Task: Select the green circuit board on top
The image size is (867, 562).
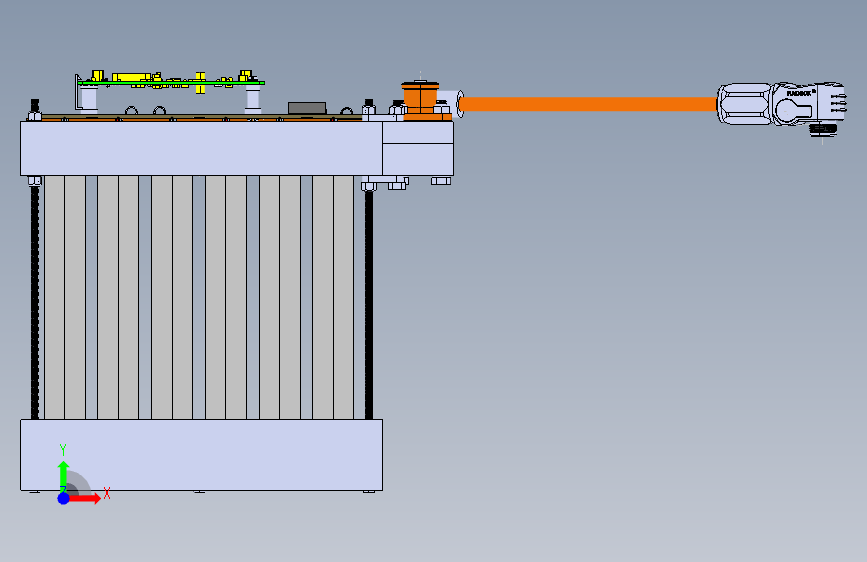Action: click(171, 83)
